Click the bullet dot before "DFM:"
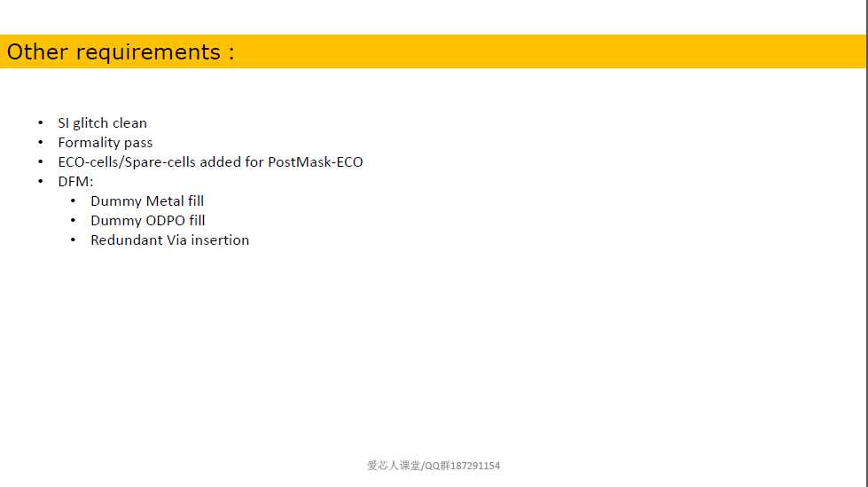 [41, 181]
